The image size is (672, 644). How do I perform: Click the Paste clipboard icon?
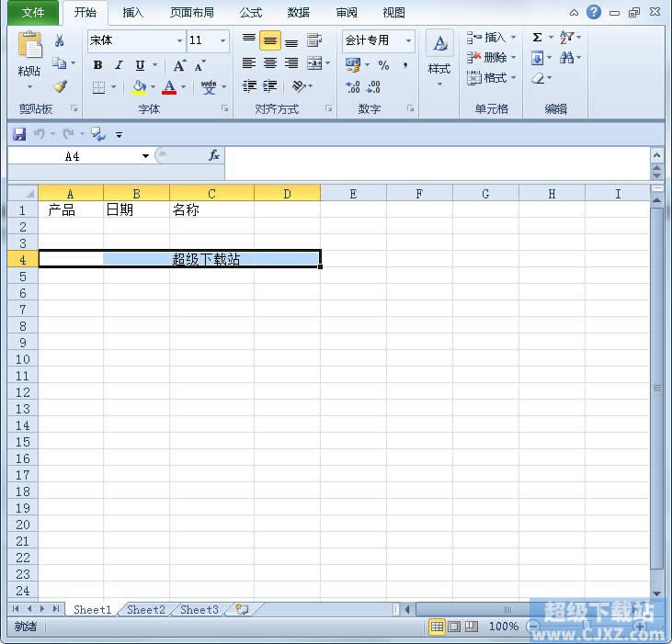tap(29, 44)
